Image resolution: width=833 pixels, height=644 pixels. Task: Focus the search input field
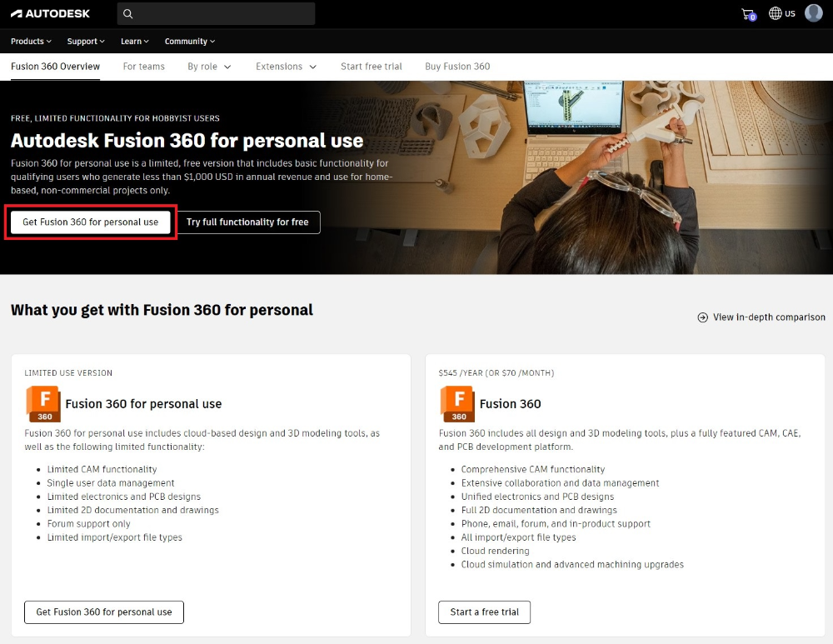pos(217,14)
